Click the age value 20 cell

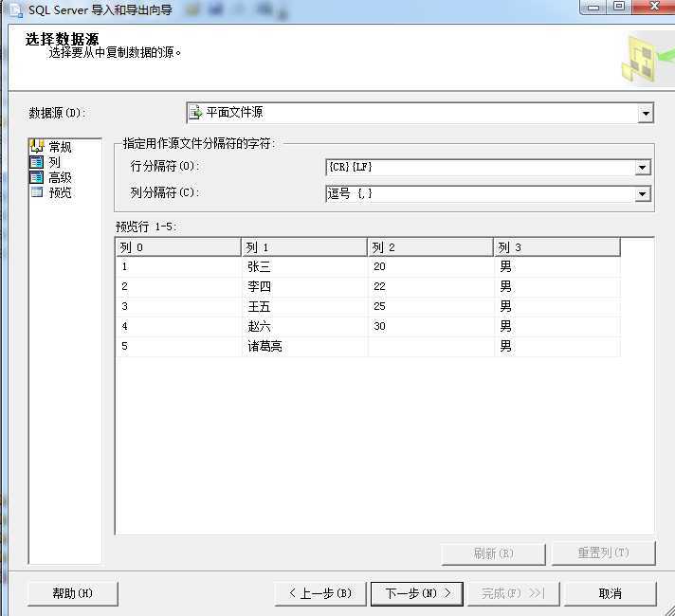pos(431,267)
